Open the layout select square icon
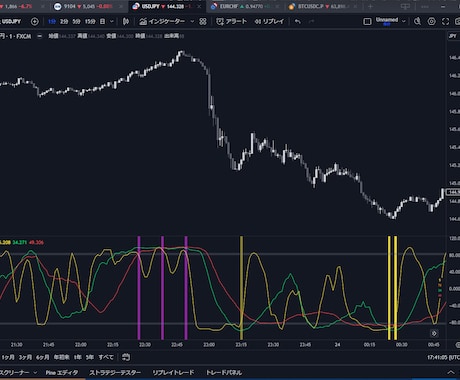460x380 pixels. [x=367, y=22]
